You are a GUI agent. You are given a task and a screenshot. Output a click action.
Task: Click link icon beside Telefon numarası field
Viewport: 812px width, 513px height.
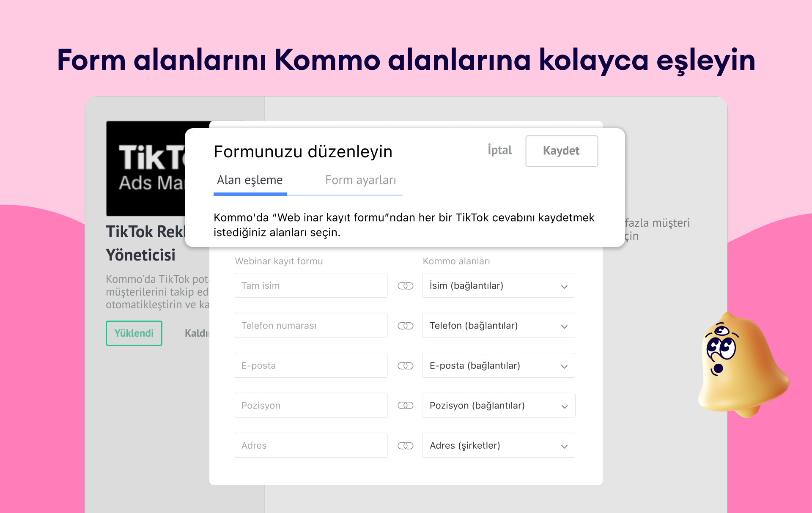[405, 326]
